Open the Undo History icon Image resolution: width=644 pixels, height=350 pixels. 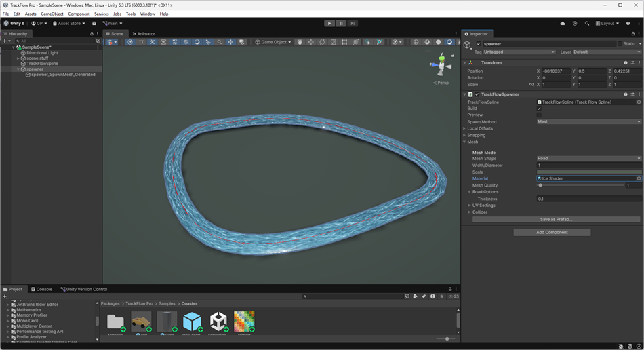pyautogui.click(x=575, y=24)
